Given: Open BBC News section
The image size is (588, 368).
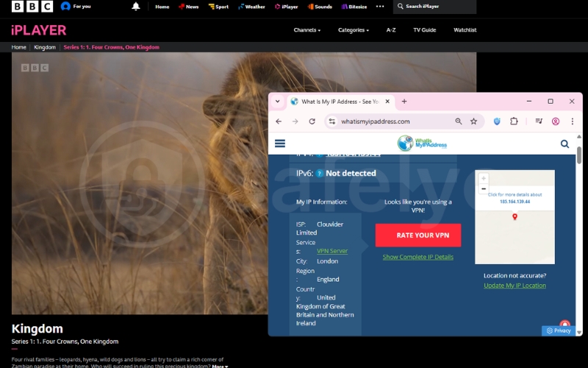Looking at the screenshot, I should 189,7.
